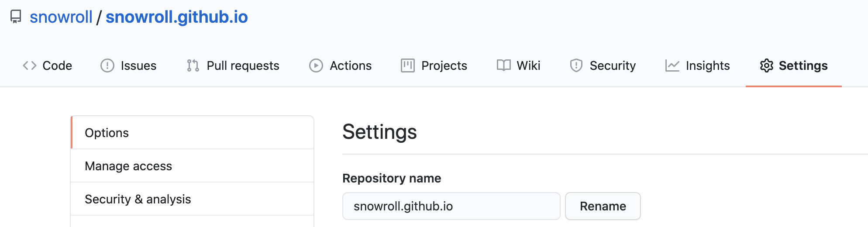
Task: Click the Security shield icon
Action: (576, 65)
